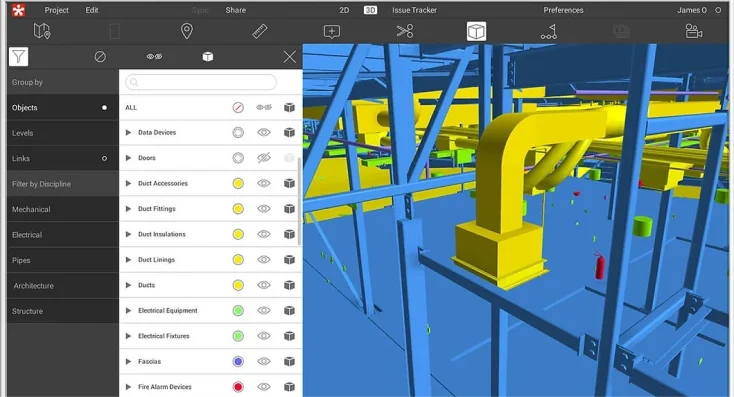This screenshot has width=734, height=397.
Task: Change the blue Fascias color swatch
Action: [238, 361]
